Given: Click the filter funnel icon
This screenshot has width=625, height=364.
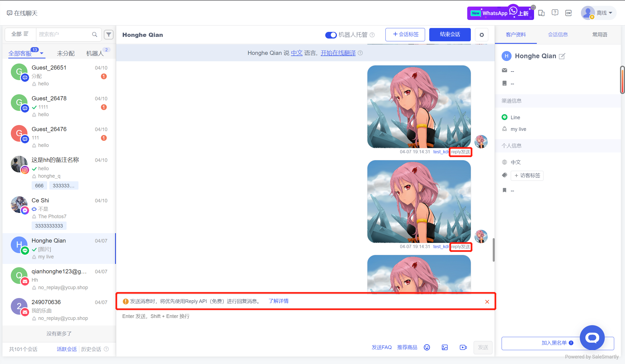Looking at the screenshot, I should click(109, 35).
